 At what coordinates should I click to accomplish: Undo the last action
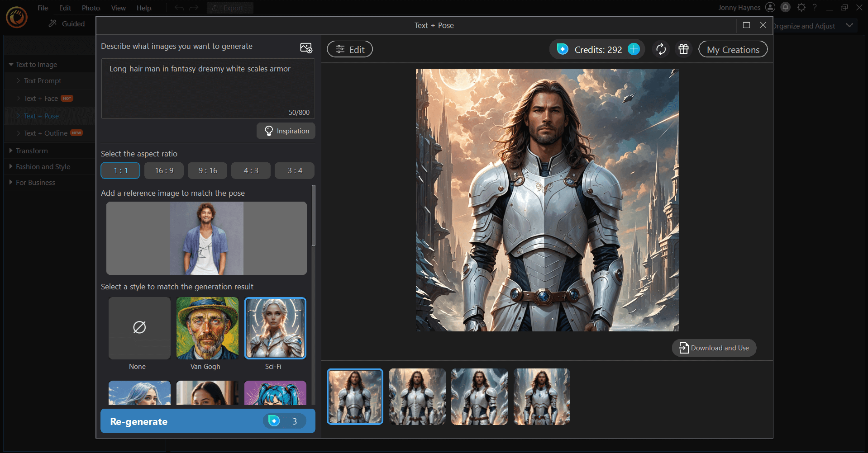tap(179, 7)
